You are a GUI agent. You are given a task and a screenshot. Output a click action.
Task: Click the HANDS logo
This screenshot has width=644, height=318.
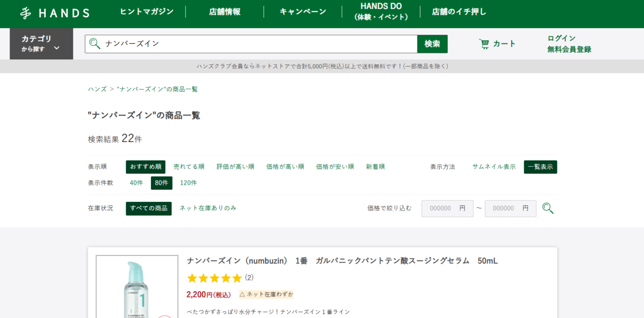tap(55, 13)
